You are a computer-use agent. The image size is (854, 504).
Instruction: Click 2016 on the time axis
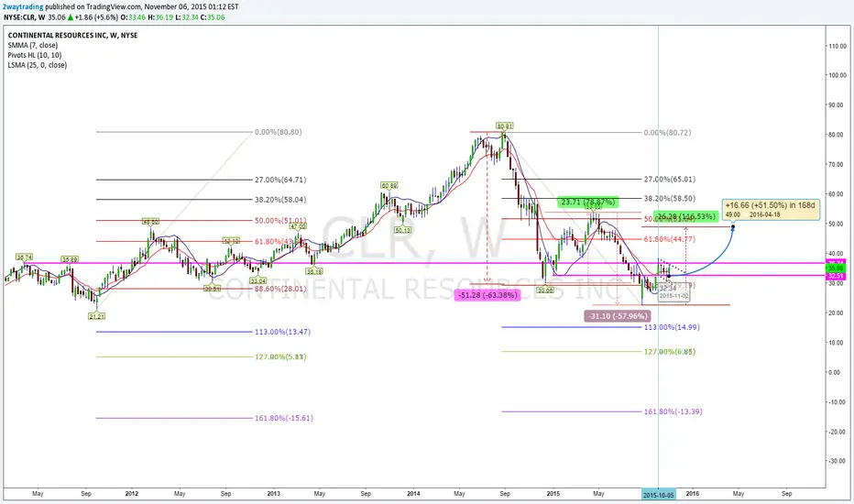coord(693,494)
